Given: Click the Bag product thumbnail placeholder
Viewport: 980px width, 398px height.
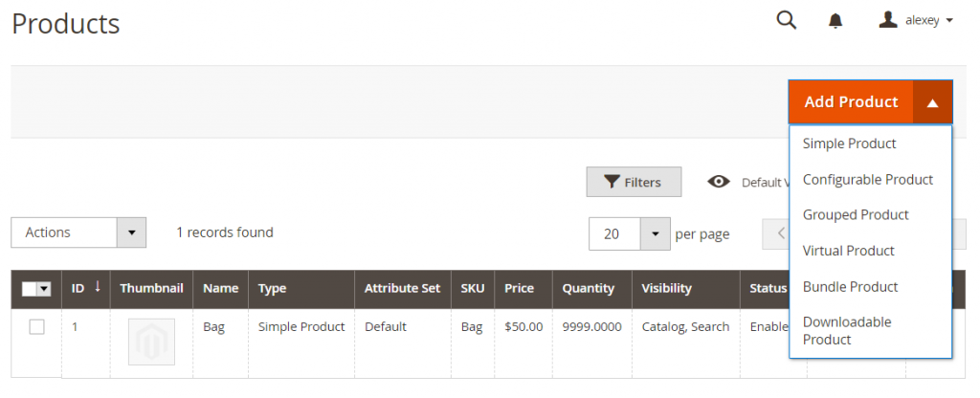Looking at the screenshot, I should [x=151, y=342].
